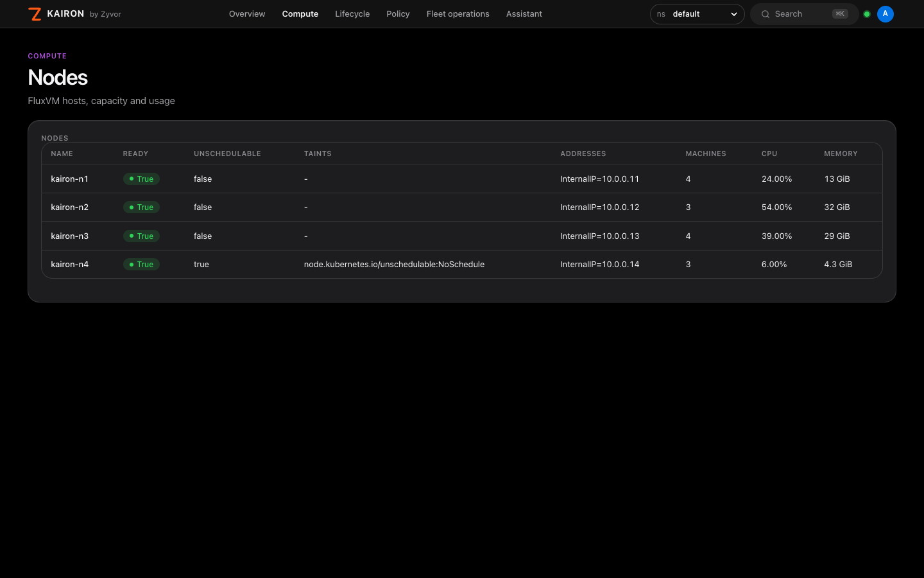Click address InternalIP=10.0.0.14
This screenshot has height=578, width=924.
[x=600, y=265]
